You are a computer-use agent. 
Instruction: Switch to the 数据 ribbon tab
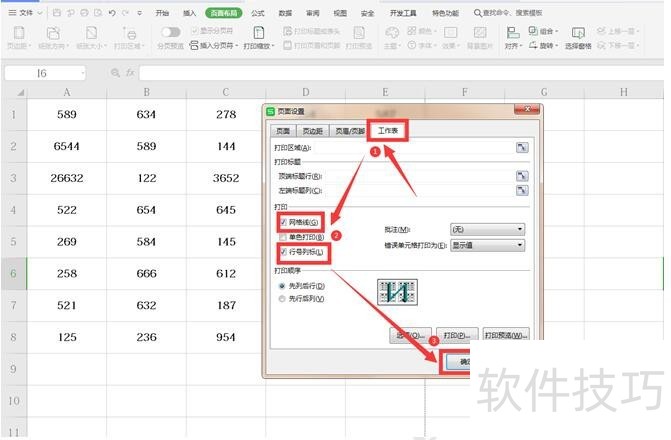285,13
